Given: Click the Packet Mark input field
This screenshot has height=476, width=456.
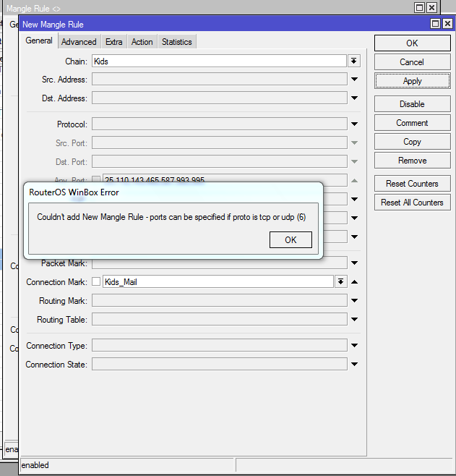Looking at the screenshot, I should click(220, 263).
